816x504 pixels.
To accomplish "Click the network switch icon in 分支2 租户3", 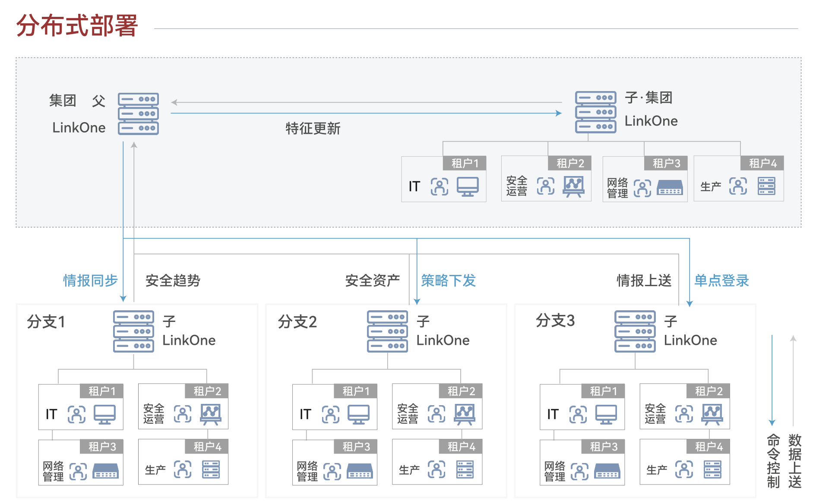I will (x=360, y=471).
